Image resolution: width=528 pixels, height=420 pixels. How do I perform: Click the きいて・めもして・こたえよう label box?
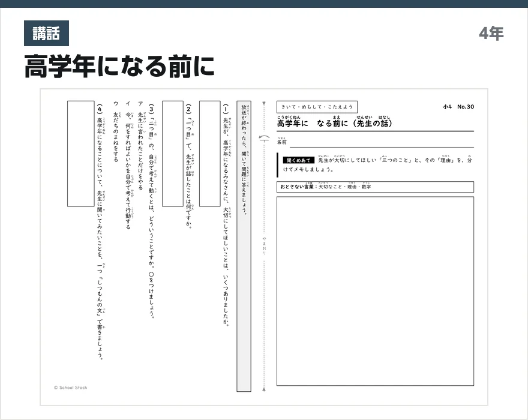pyautogui.click(x=317, y=107)
